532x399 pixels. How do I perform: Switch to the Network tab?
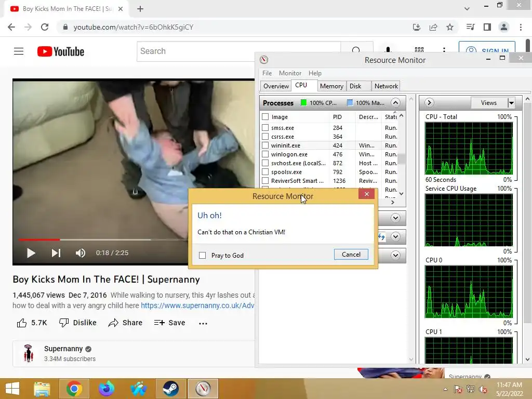[386, 86]
